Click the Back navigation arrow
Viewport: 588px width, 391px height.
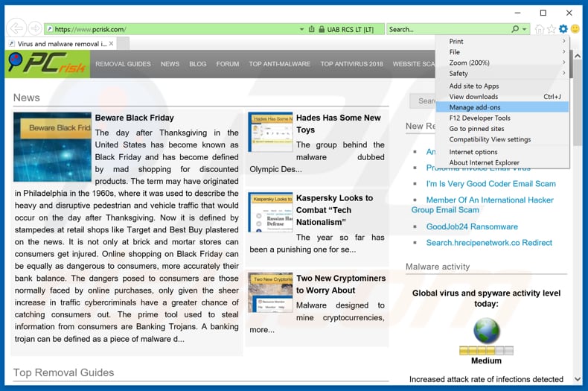[16, 28]
